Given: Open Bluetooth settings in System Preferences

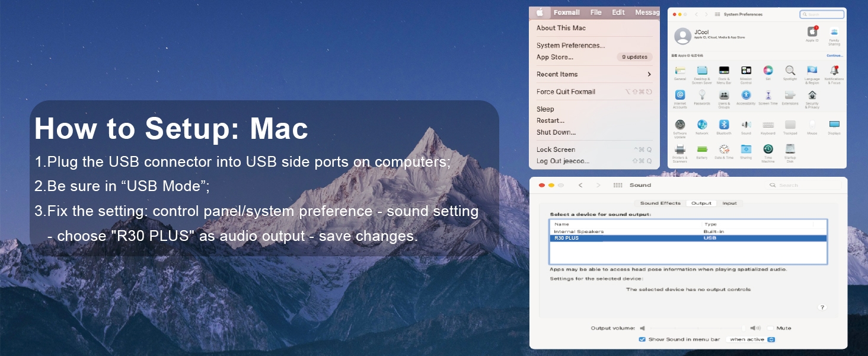Looking at the screenshot, I should click(x=724, y=125).
